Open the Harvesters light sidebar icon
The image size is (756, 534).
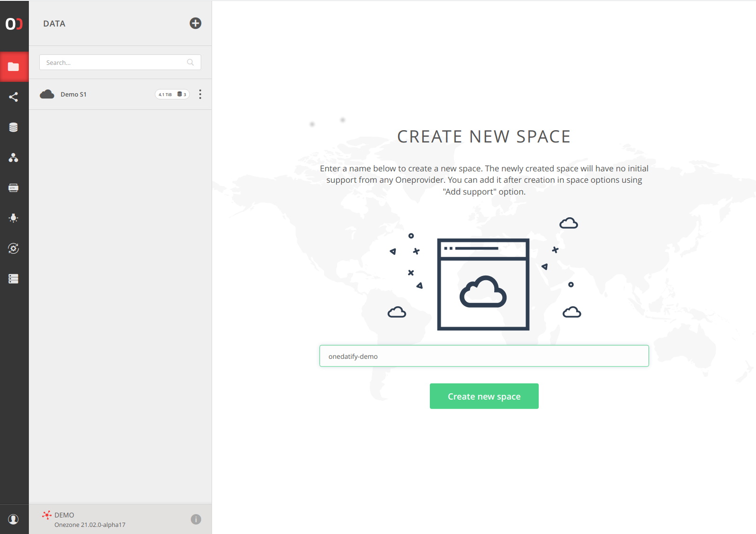14,218
